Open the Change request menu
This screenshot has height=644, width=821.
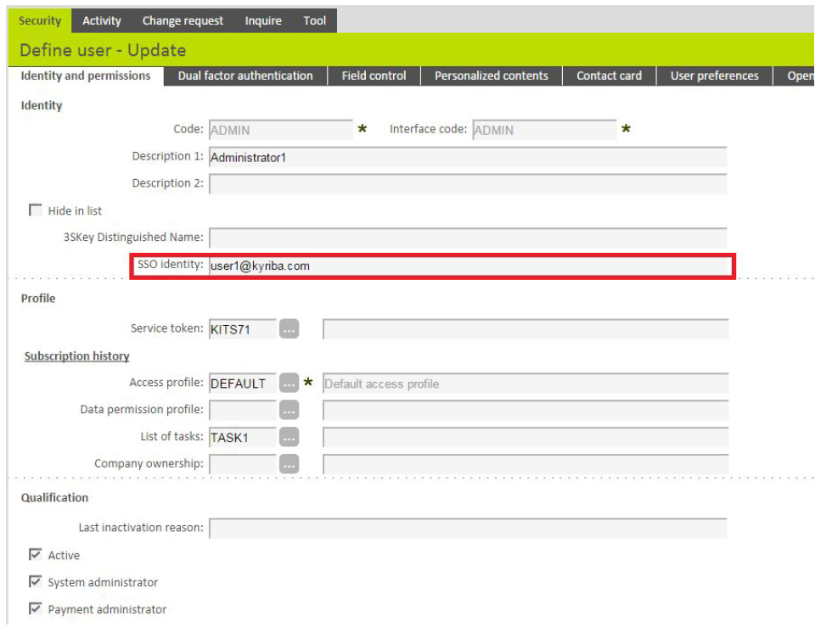pyautogui.click(x=183, y=20)
